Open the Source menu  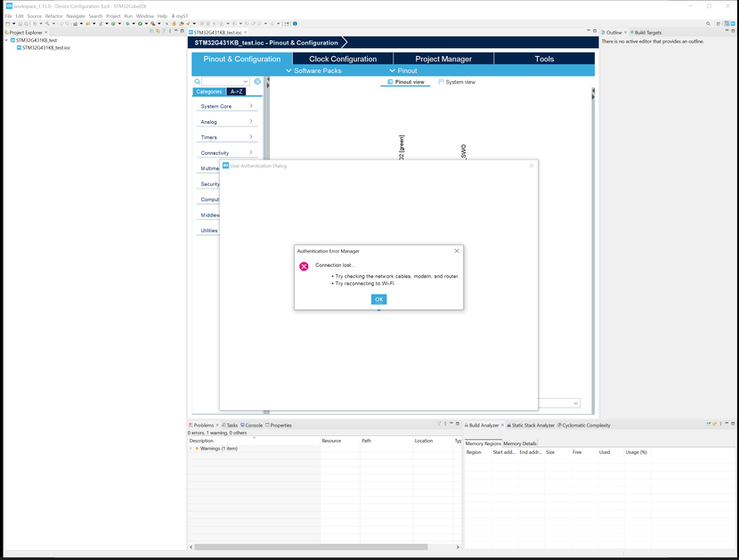pos(35,16)
